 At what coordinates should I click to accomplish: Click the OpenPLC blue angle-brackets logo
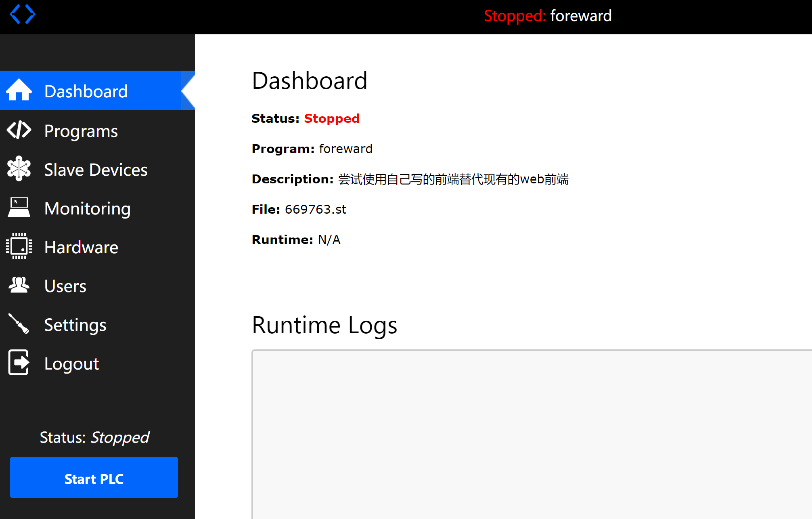(23, 15)
